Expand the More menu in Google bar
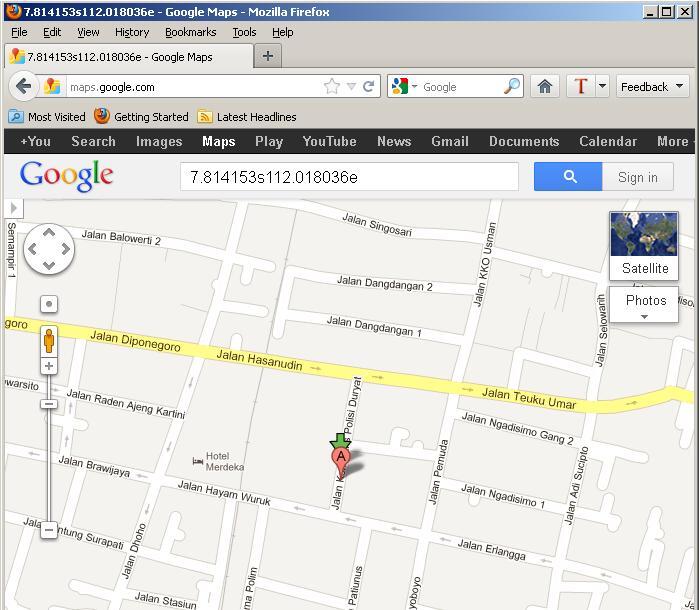 coord(675,141)
